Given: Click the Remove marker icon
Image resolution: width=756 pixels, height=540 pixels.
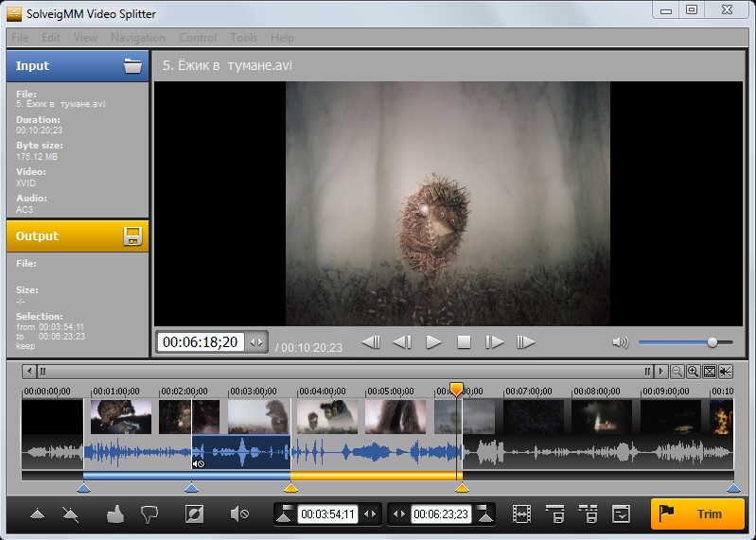Looking at the screenshot, I should pyautogui.click(x=71, y=514).
